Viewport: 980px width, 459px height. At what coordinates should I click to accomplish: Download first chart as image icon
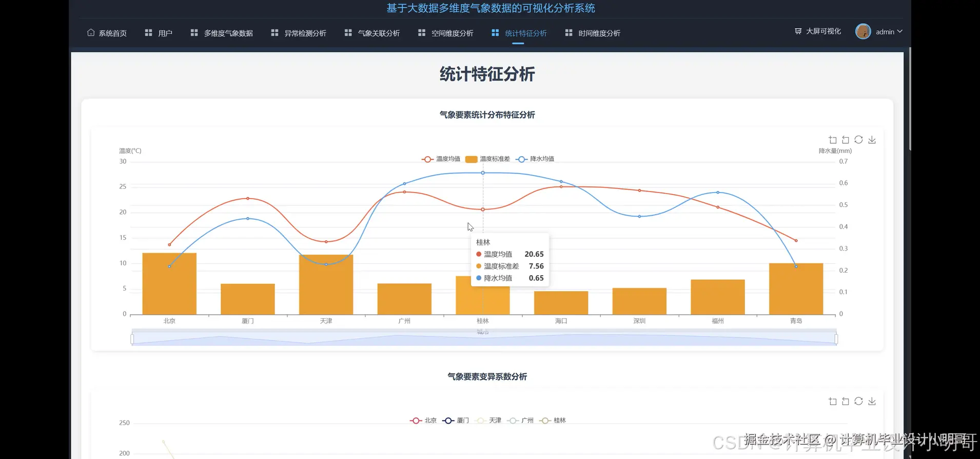[x=872, y=140]
